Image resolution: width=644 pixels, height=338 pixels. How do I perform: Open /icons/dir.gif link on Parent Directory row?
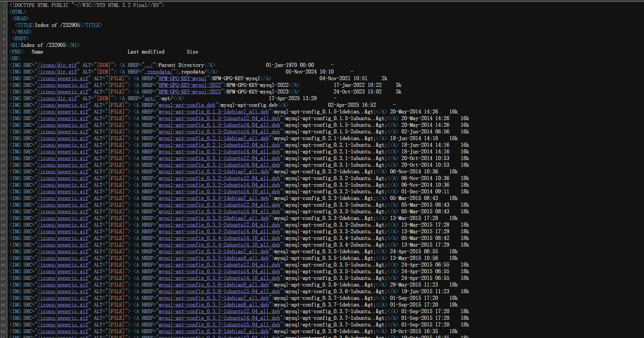57,65
